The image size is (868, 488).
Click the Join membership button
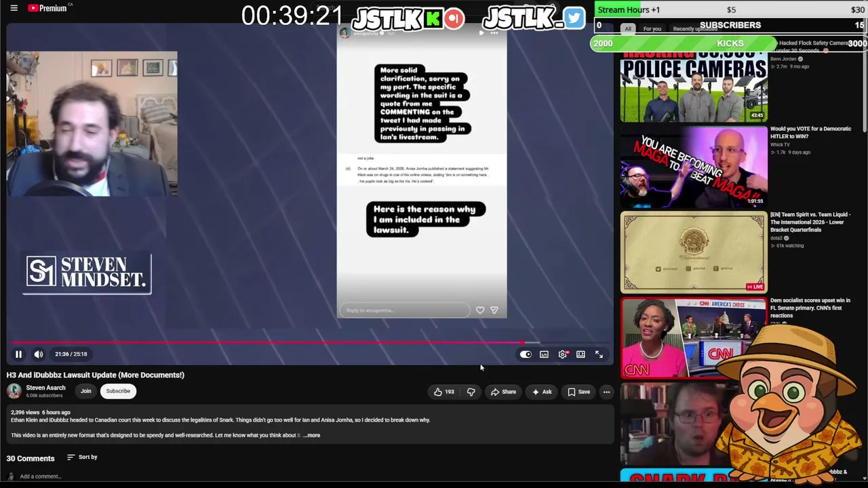click(86, 391)
